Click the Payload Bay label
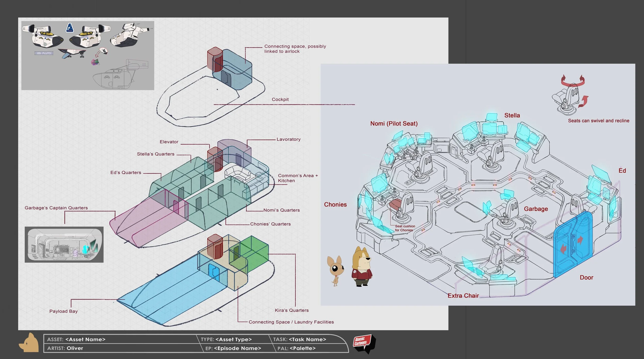This screenshot has height=359, width=644. [x=63, y=311]
